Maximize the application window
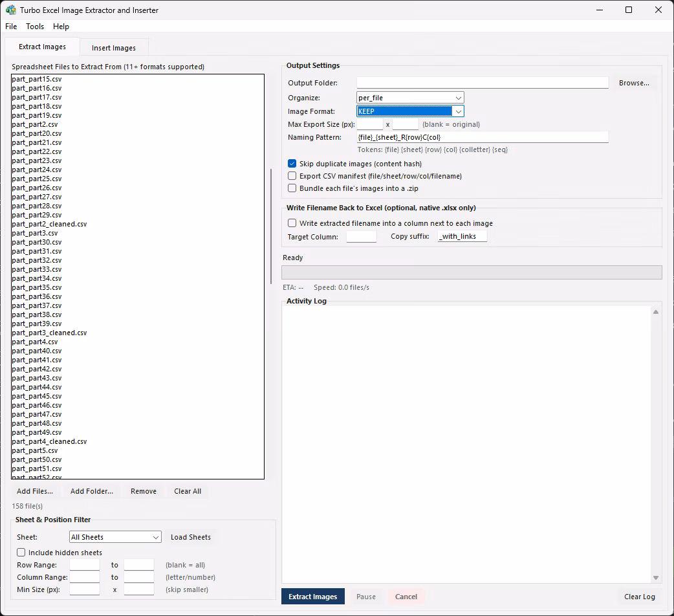The image size is (674, 616). (x=629, y=10)
